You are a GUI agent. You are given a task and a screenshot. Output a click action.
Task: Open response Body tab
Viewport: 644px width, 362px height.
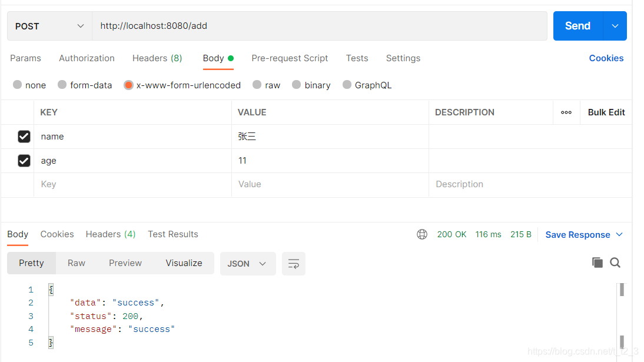(18, 234)
